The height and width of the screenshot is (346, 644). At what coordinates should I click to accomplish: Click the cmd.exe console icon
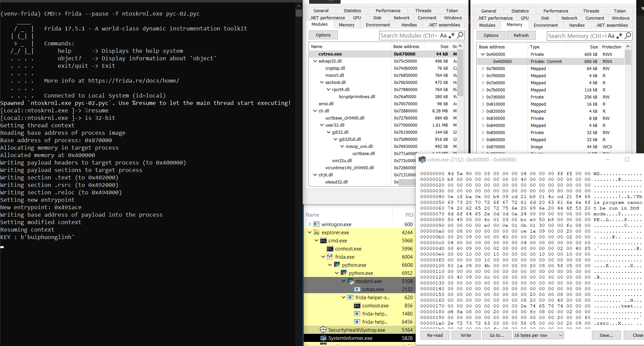click(323, 240)
